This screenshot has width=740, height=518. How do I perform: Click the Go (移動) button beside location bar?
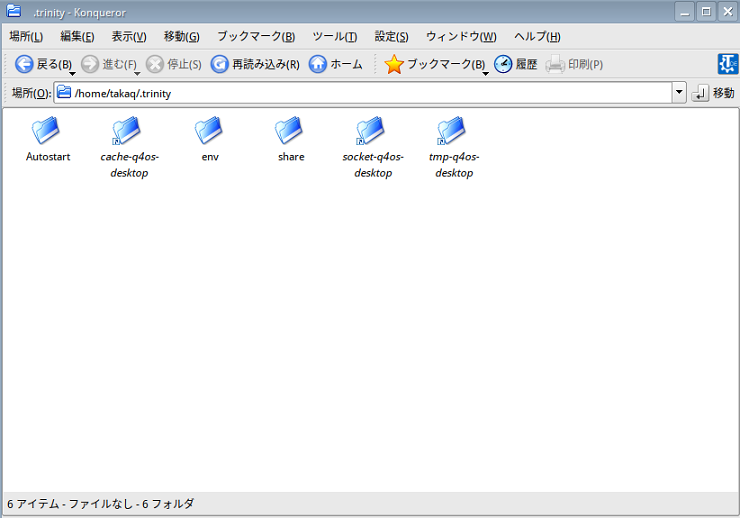pos(713,93)
